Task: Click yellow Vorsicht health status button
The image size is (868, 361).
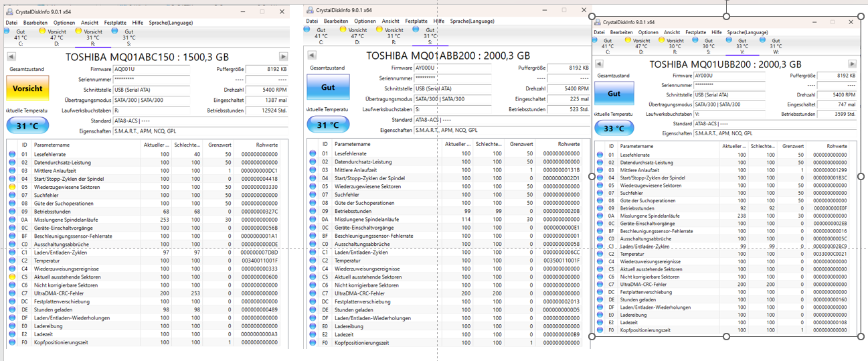Action: pyautogui.click(x=27, y=88)
